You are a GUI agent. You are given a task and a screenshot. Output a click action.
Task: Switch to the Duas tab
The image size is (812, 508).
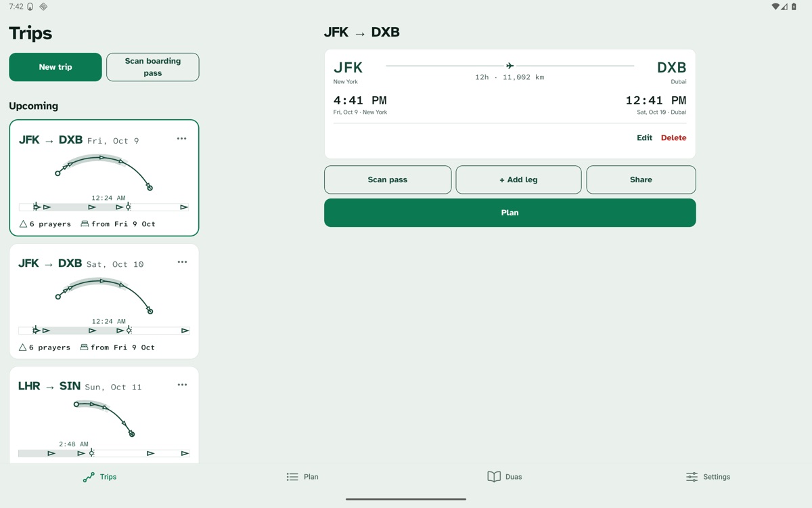(505, 477)
